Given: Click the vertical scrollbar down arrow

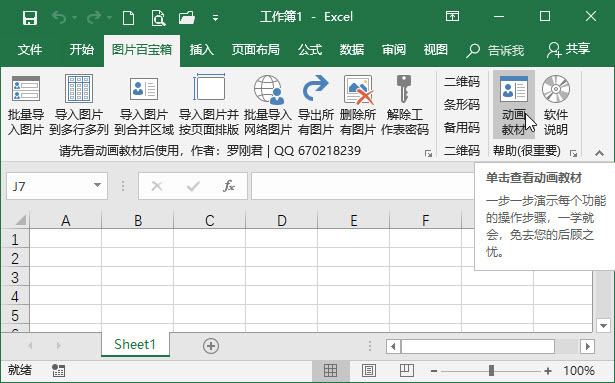Looking at the screenshot, I should (x=603, y=325).
